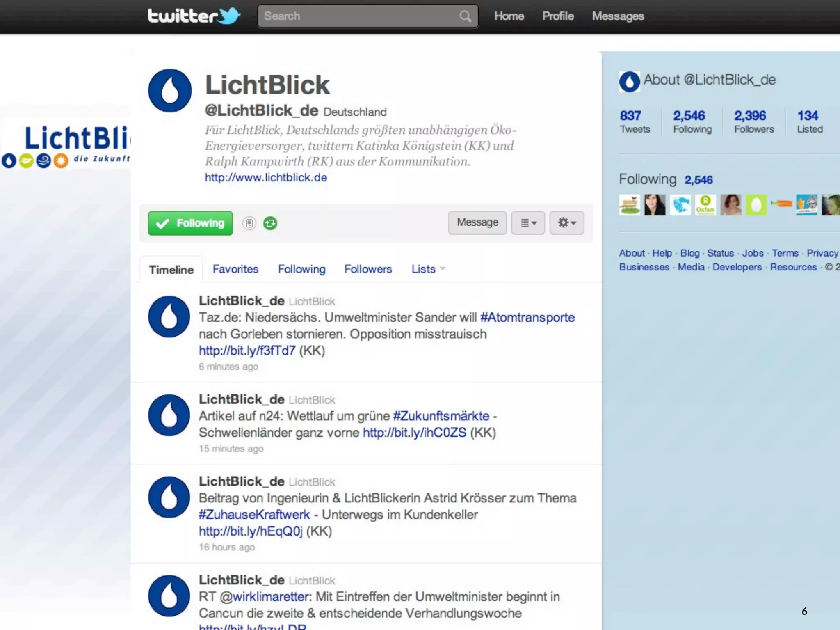Viewport: 840px width, 630px height.
Task: Click the LichtBlick profile avatar
Action: tap(170, 91)
